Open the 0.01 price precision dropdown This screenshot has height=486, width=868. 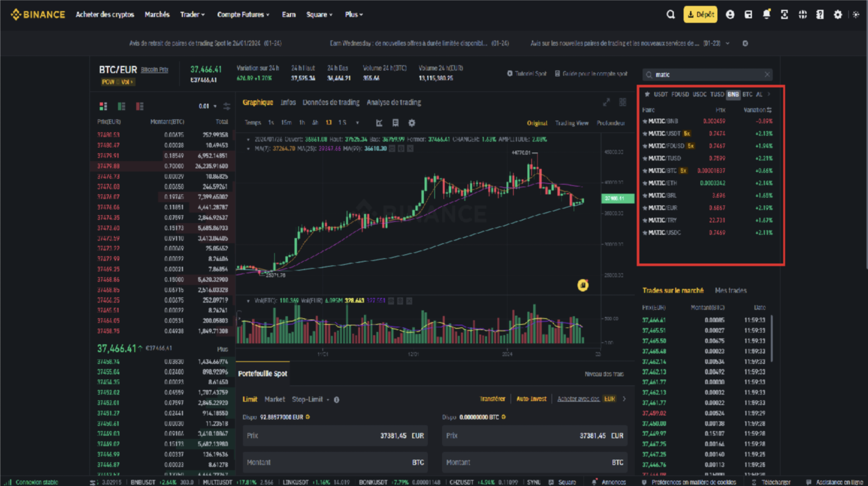(208, 106)
